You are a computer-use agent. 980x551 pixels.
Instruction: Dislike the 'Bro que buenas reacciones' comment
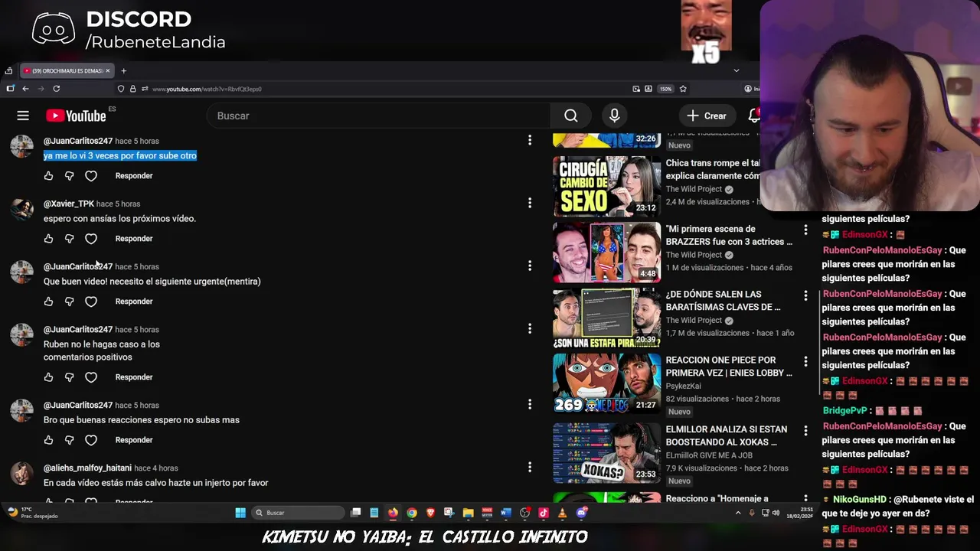(x=69, y=440)
